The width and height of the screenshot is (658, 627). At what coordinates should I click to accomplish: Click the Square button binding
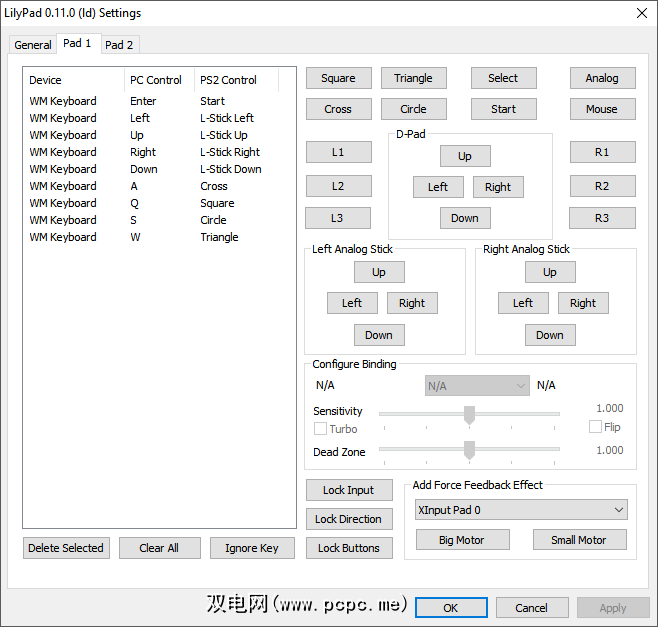click(x=338, y=78)
